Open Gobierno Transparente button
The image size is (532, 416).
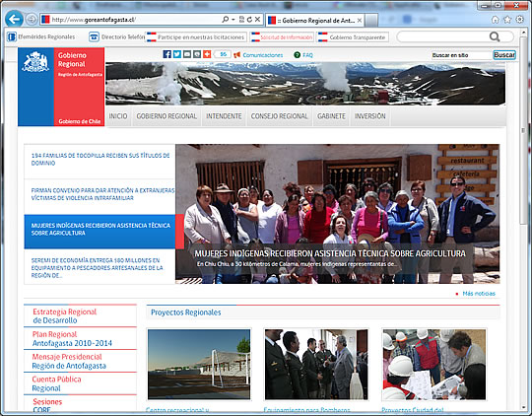click(353, 37)
